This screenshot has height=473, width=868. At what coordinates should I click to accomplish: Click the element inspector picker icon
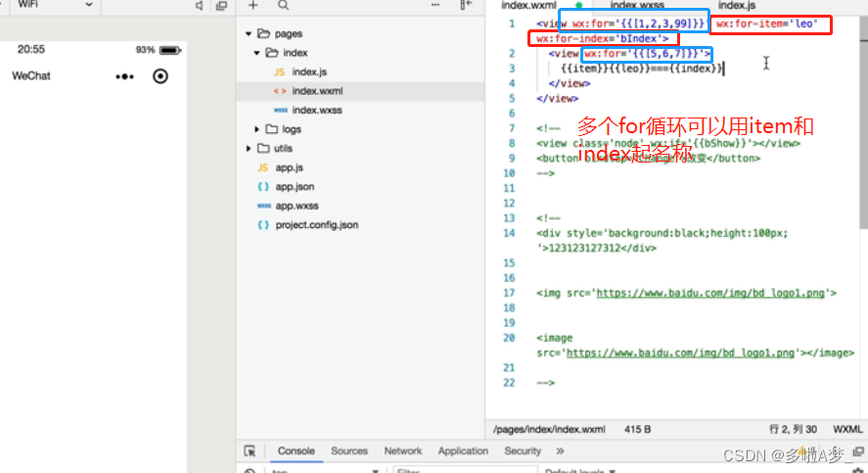(250, 450)
